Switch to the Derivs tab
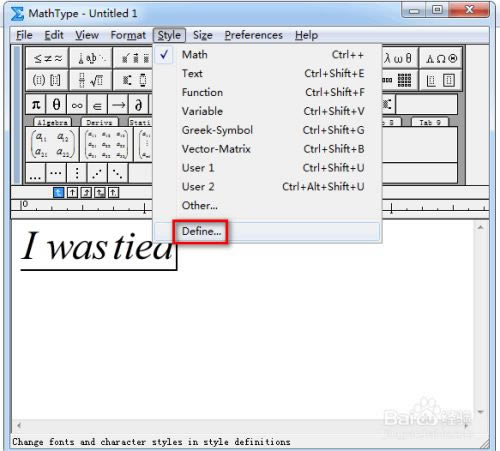This screenshot has width=500, height=451. pyautogui.click(x=99, y=122)
